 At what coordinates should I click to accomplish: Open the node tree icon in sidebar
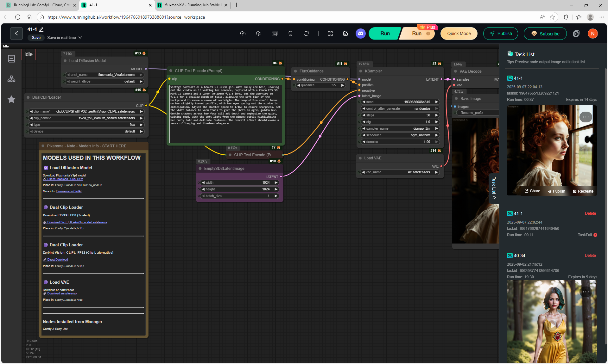pyautogui.click(x=11, y=79)
